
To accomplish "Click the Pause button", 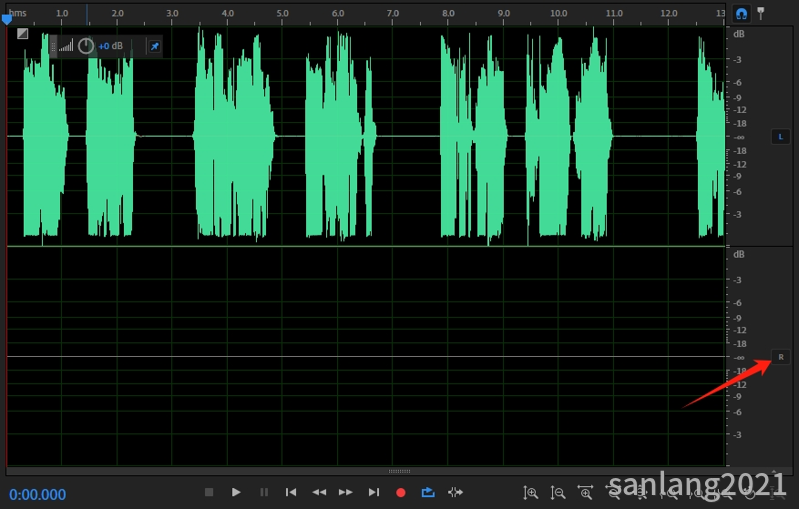I will tap(264, 492).
